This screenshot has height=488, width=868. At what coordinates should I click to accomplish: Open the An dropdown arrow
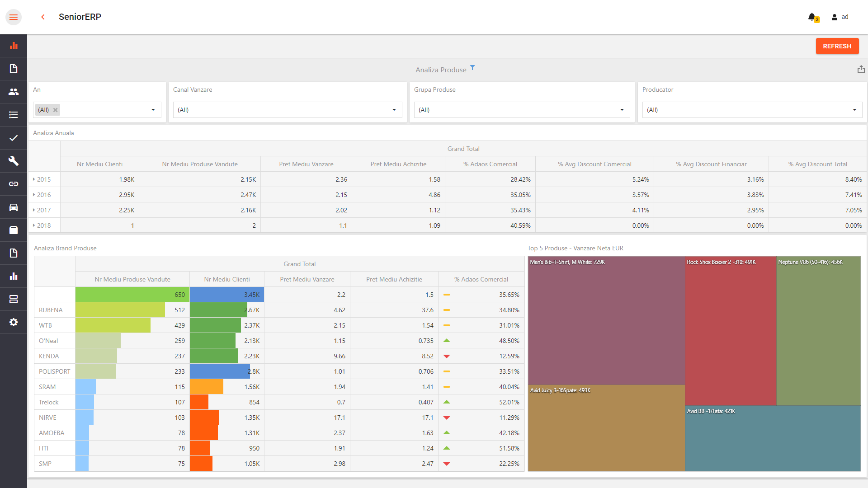tap(153, 110)
